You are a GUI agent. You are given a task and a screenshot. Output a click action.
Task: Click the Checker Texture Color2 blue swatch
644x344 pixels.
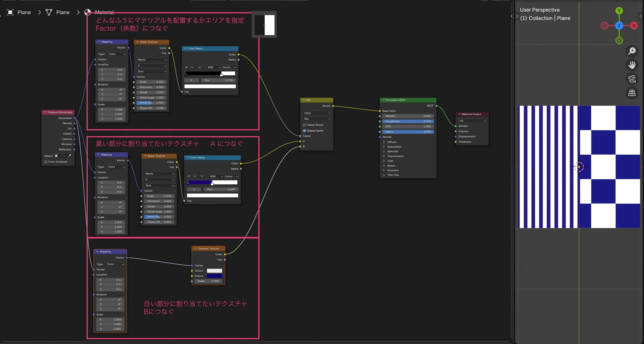point(214,276)
